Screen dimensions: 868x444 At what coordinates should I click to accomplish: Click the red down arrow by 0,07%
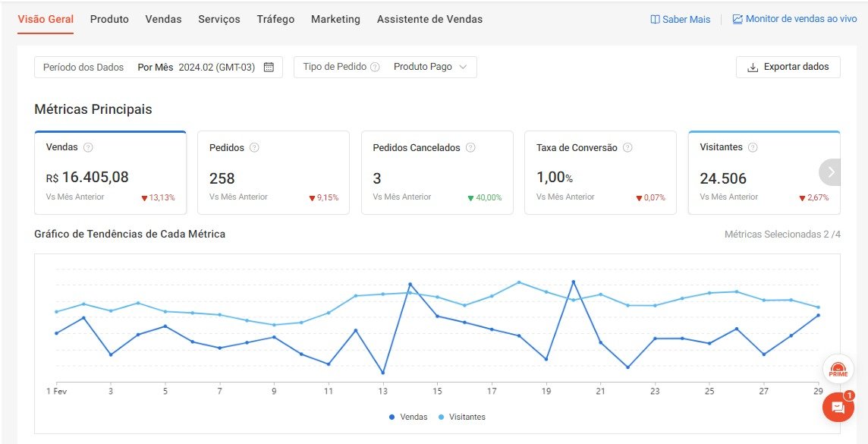639,198
